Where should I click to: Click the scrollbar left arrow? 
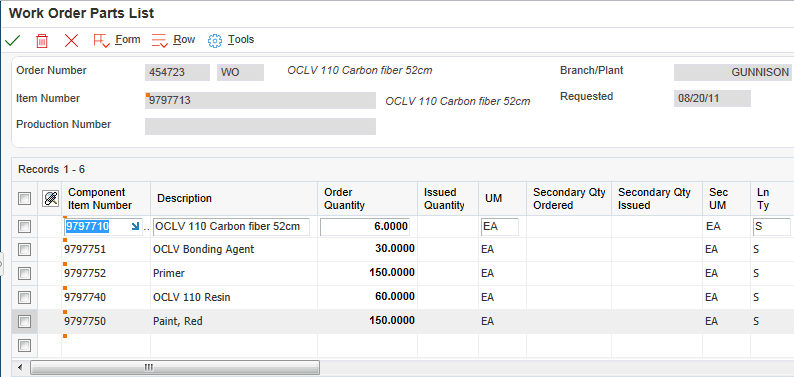point(20,367)
